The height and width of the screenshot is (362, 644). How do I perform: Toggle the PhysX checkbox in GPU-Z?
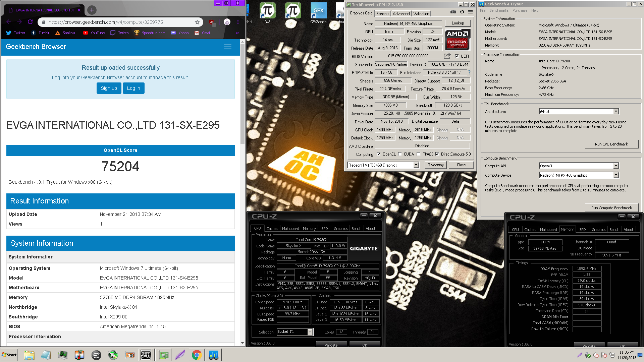click(x=419, y=154)
